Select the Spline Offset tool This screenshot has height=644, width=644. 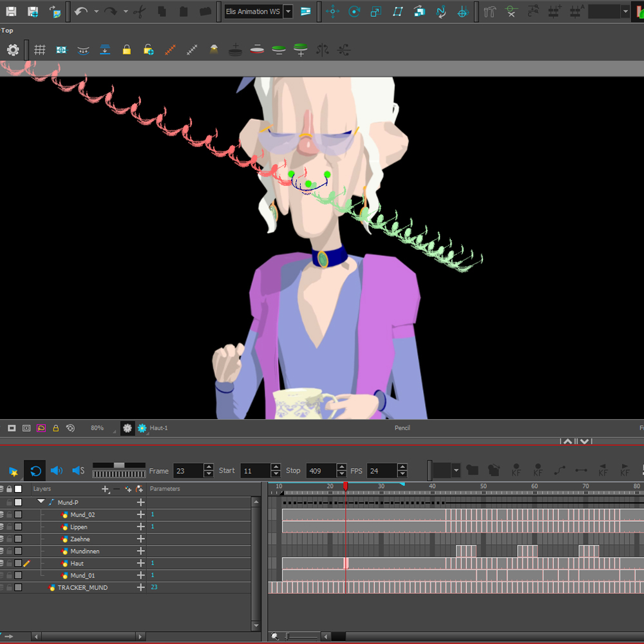441,12
